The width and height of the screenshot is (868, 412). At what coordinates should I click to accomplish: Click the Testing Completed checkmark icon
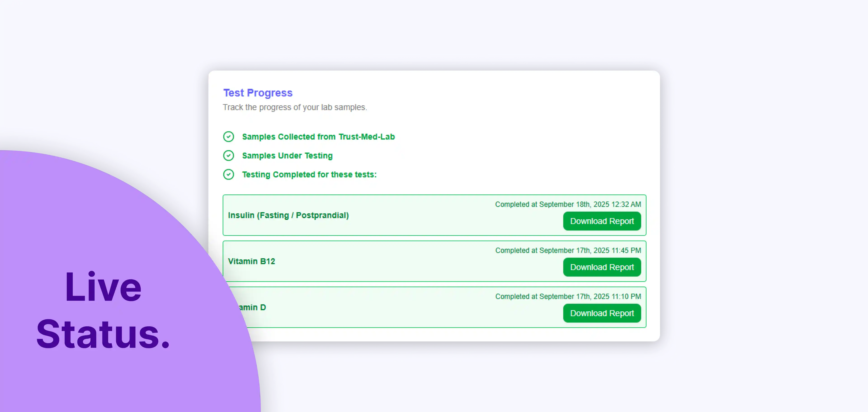point(229,174)
